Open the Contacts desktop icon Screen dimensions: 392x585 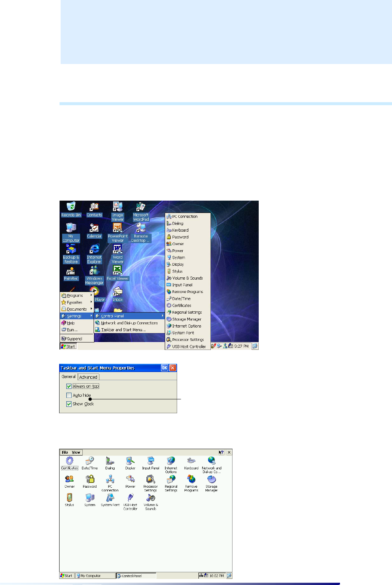(94, 209)
